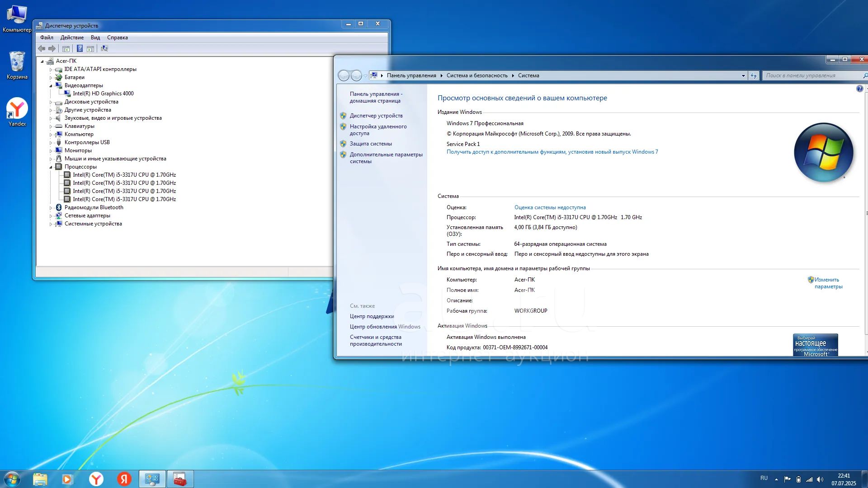This screenshot has height=488, width=868.
Task: Open the blue Help icon in Device Manager toolbar
Action: pos(80,48)
